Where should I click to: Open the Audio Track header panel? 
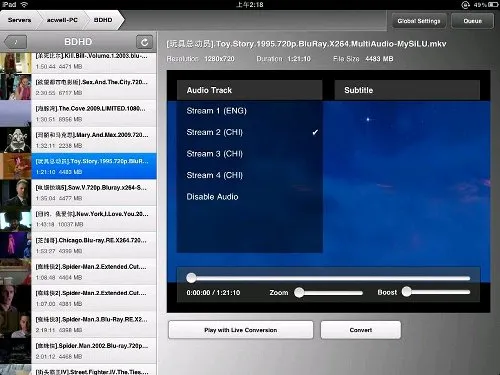click(249, 90)
